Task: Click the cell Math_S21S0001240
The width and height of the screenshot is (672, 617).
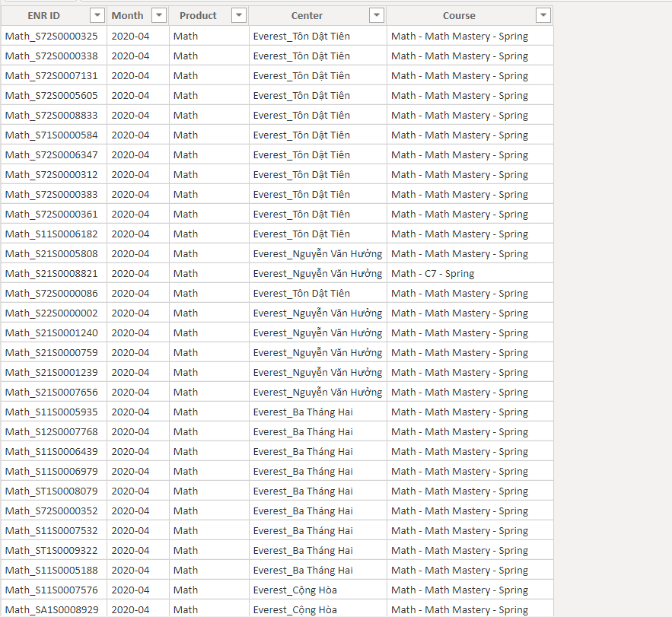Action: [x=54, y=332]
